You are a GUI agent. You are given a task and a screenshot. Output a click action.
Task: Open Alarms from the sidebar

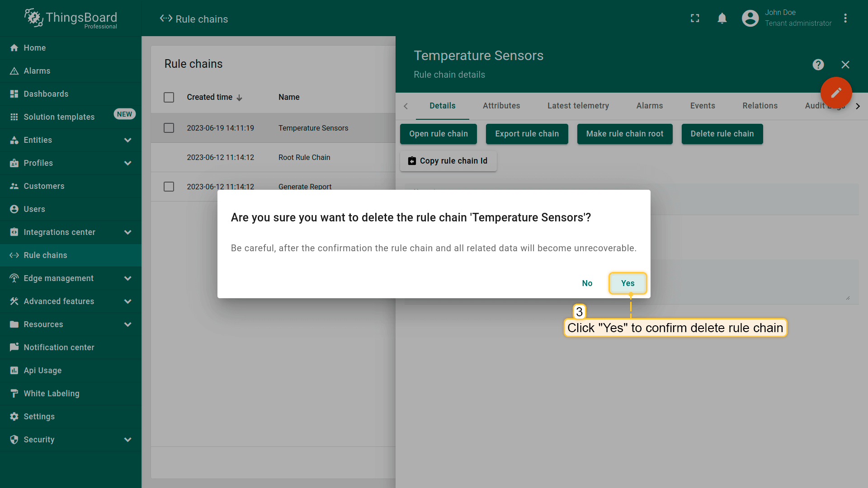[x=37, y=71]
